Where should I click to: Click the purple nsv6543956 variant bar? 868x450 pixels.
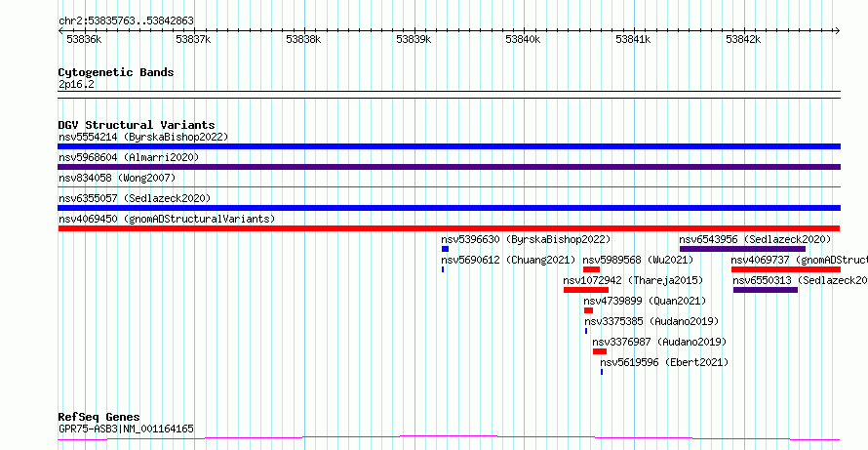(742, 249)
